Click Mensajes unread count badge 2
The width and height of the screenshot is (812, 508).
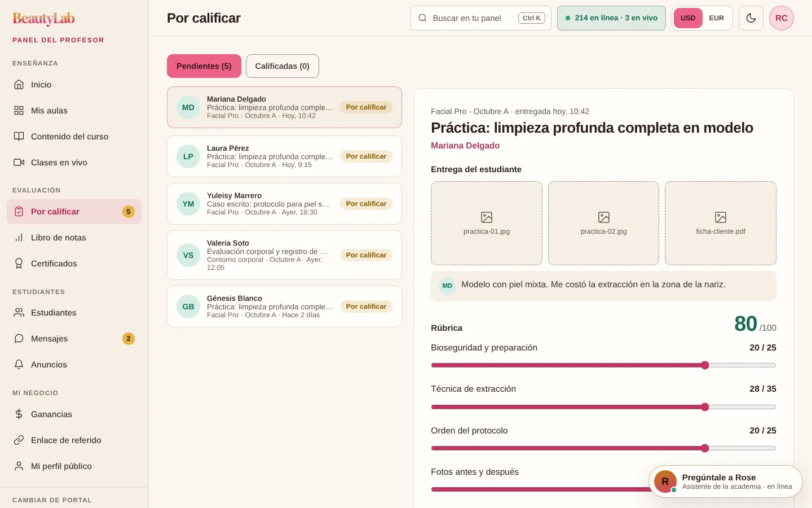tap(129, 339)
